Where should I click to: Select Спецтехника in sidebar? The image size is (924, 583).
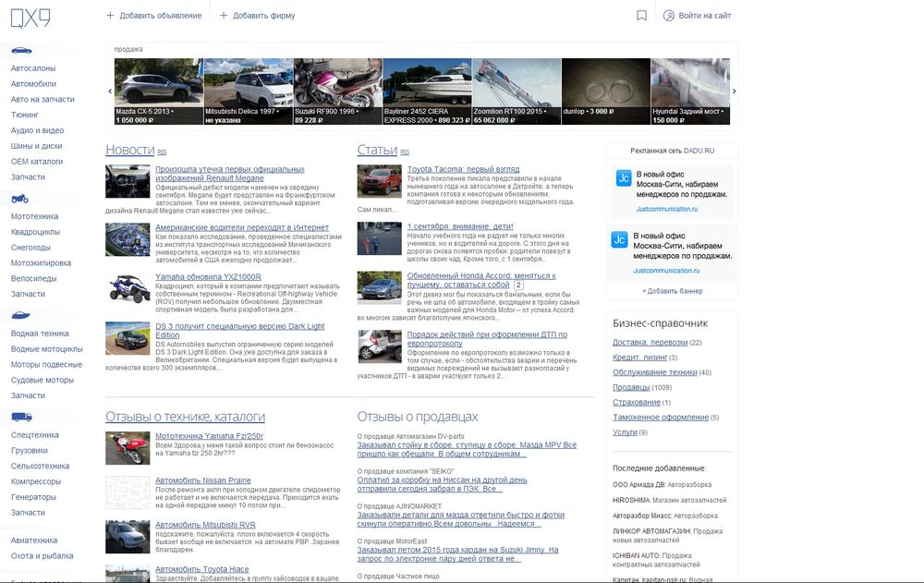pyautogui.click(x=35, y=435)
